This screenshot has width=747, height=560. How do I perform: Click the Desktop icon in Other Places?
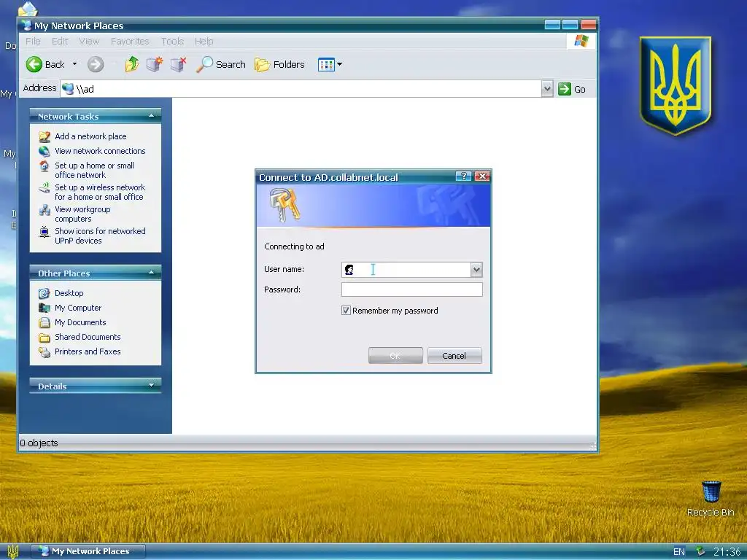tap(44, 293)
